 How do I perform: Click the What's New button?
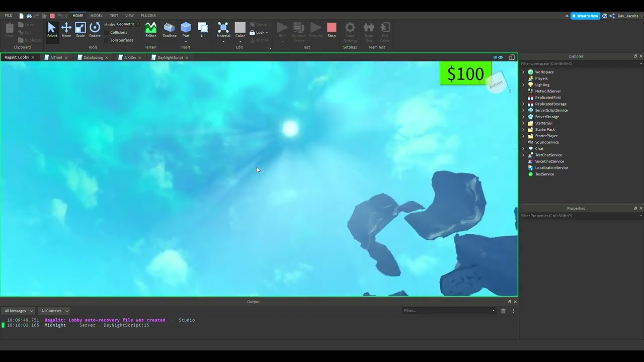click(x=585, y=16)
